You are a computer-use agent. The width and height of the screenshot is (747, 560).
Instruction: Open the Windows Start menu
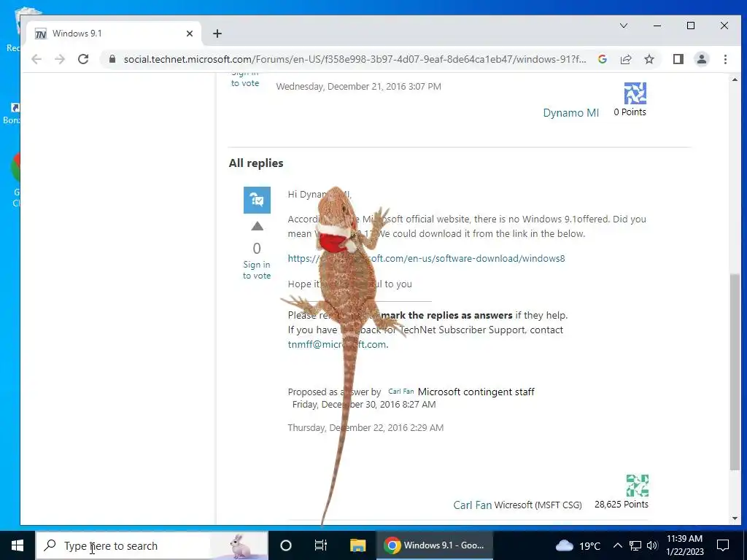point(18,545)
